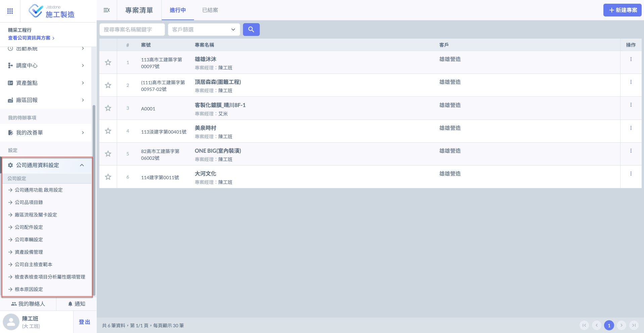Switch to the 已結案 tab
Viewport: 644px width, 333px height.
[x=210, y=10]
